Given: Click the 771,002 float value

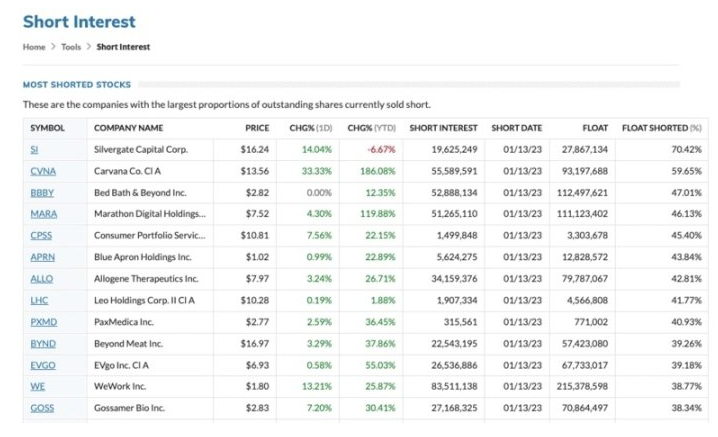Looking at the screenshot, I should [591, 322].
